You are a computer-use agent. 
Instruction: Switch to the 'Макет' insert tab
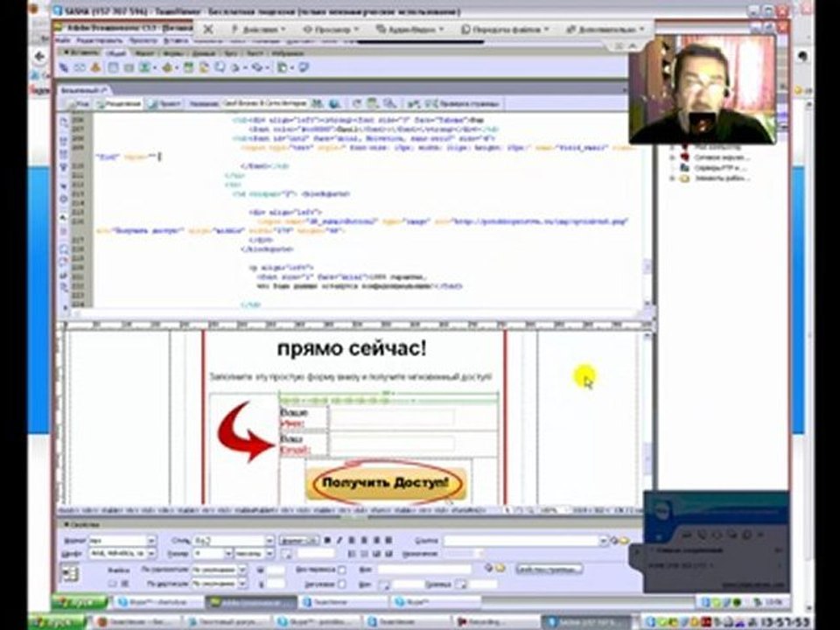point(144,53)
